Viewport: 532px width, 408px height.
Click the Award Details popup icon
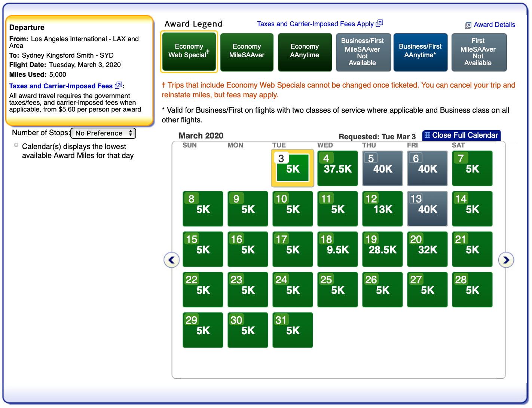(468, 25)
